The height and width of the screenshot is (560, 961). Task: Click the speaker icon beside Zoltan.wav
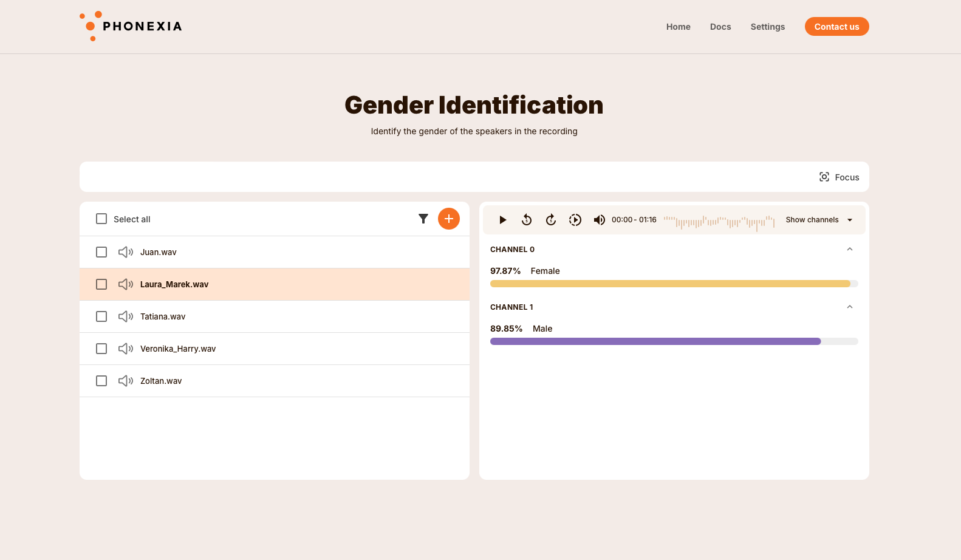(x=126, y=381)
